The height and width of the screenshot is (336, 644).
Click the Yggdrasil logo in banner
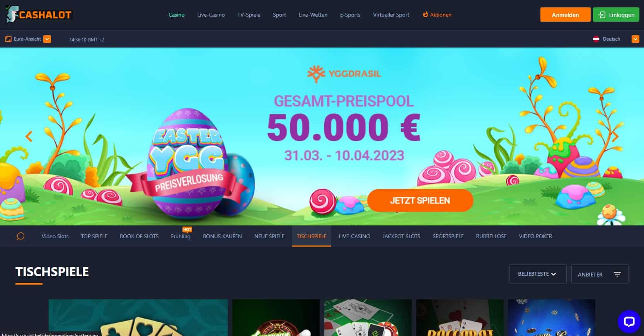(x=344, y=73)
